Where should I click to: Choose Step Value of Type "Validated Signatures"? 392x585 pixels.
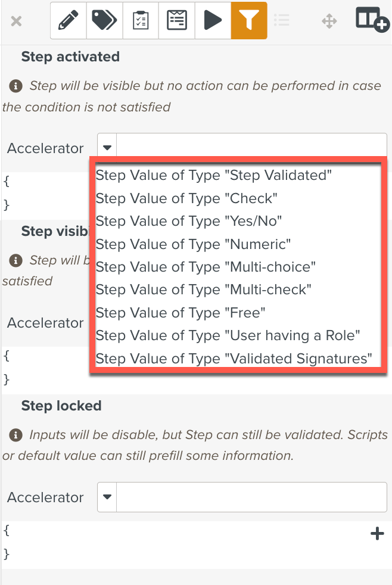point(235,359)
